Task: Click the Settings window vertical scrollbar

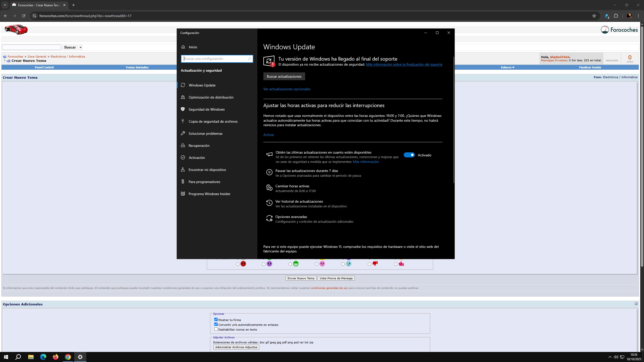Action: (454, 120)
